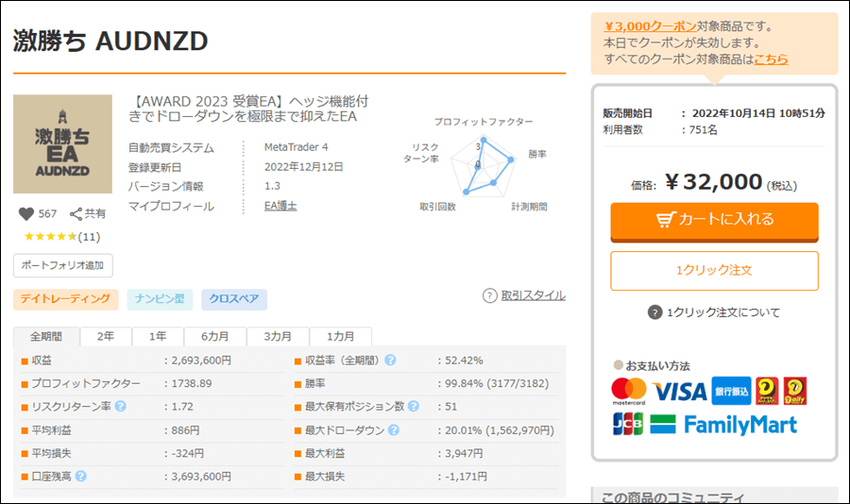Click help icon next to 最大ドローダウン
Viewport: 850px width, 504px height.
393,430
